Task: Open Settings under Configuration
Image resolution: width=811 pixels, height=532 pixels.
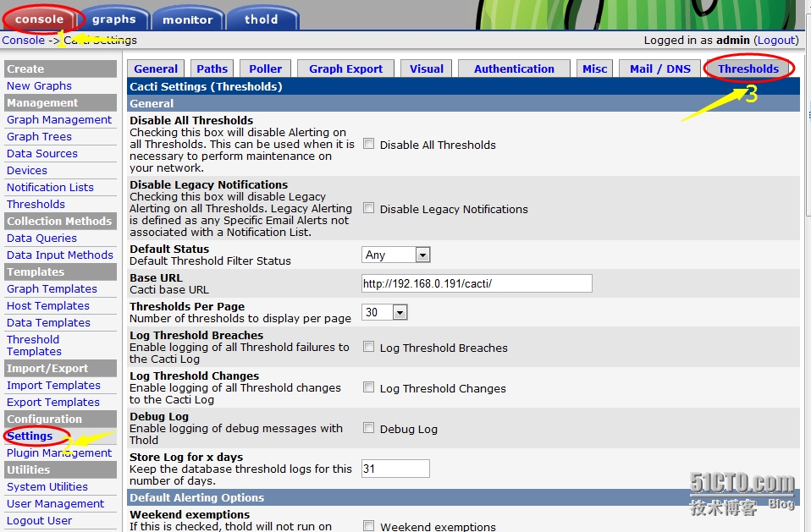Action: [x=30, y=436]
